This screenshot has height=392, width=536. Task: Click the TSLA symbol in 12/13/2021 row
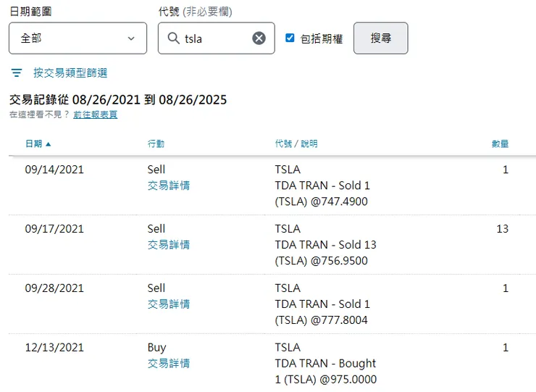point(288,348)
